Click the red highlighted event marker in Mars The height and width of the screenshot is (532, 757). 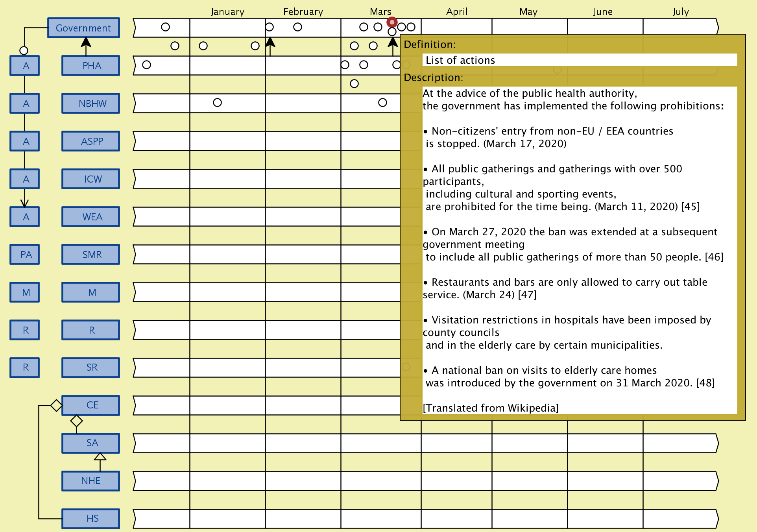click(392, 22)
